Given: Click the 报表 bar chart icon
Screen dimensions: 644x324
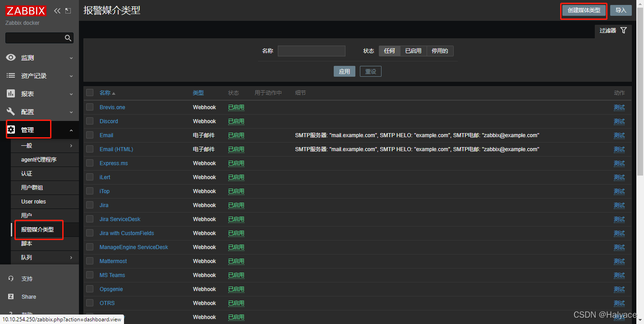Looking at the screenshot, I should (11, 94).
